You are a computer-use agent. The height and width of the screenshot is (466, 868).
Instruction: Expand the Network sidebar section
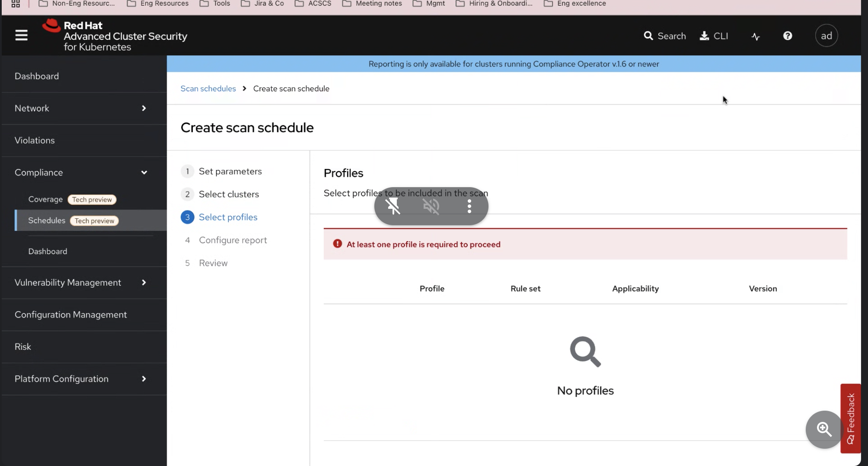tap(144, 108)
